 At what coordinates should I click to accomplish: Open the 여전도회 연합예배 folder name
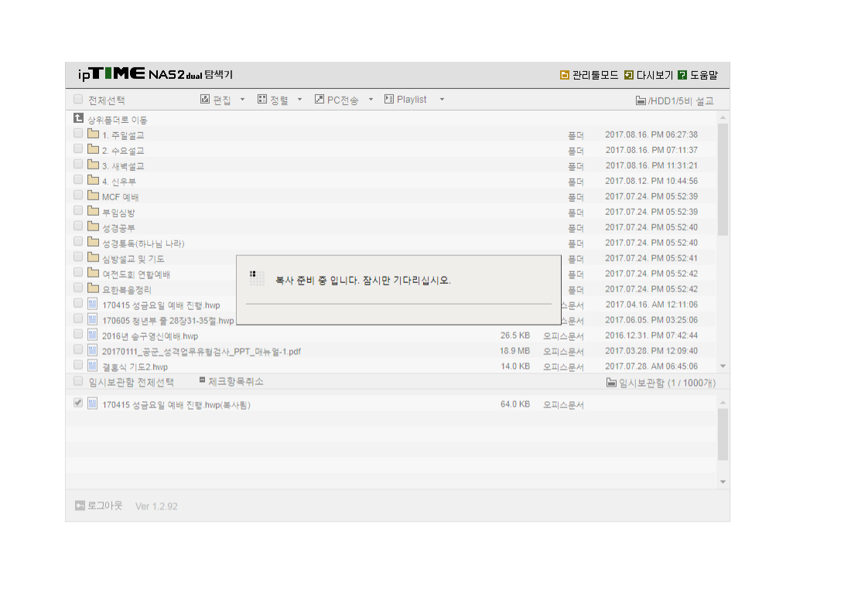pyautogui.click(x=136, y=274)
